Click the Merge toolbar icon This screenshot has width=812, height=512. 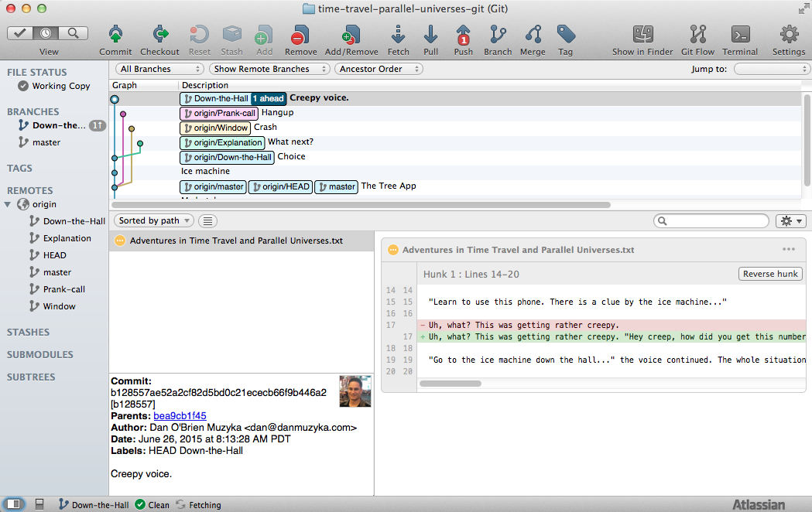click(x=533, y=35)
